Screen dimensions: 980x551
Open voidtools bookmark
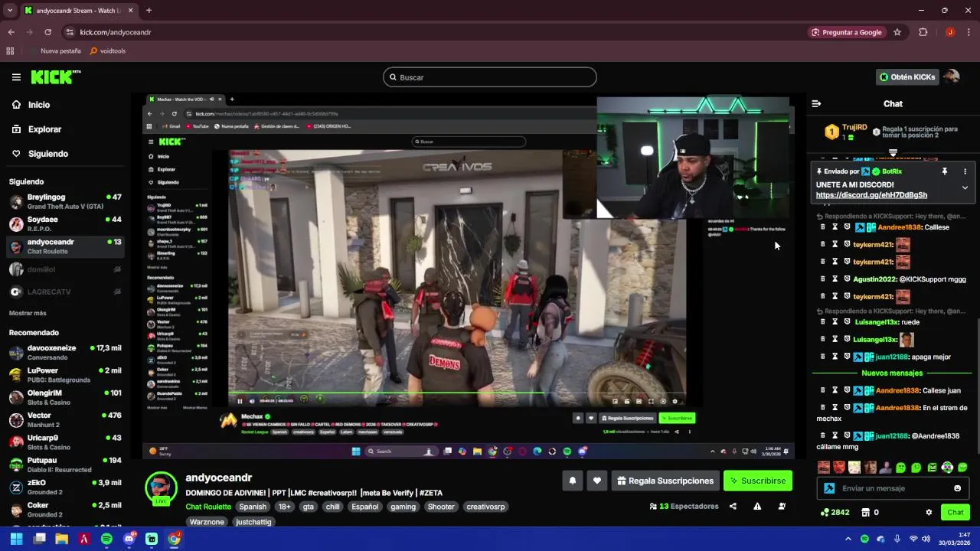coord(107,51)
